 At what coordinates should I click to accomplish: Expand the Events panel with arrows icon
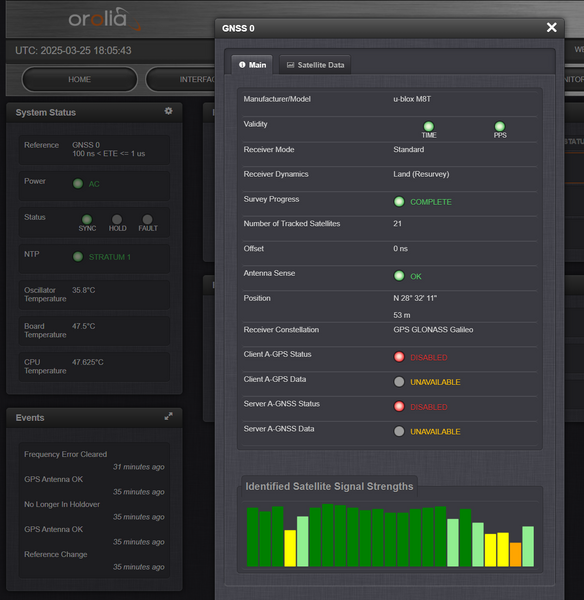click(x=168, y=416)
